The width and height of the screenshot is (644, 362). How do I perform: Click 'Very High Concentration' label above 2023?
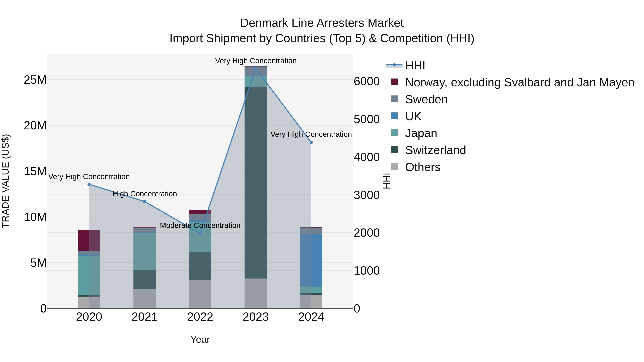(256, 61)
